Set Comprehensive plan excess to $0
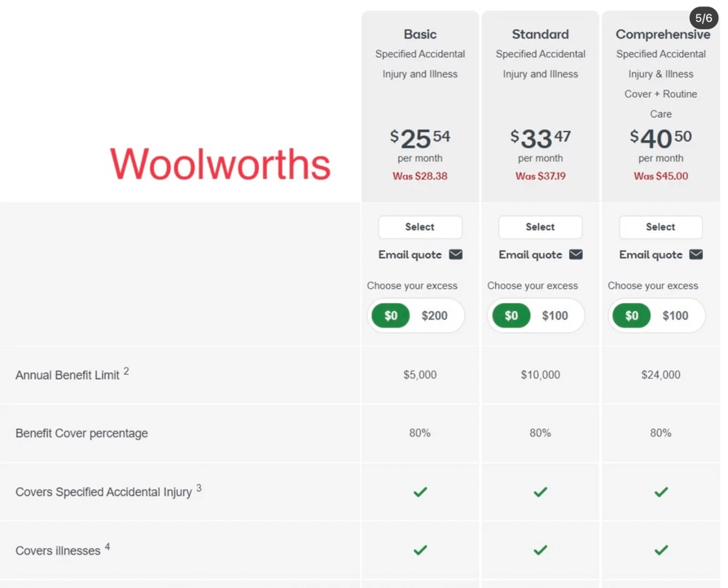Image resolution: width=728 pixels, height=588 pixels. tap(631, 316)
